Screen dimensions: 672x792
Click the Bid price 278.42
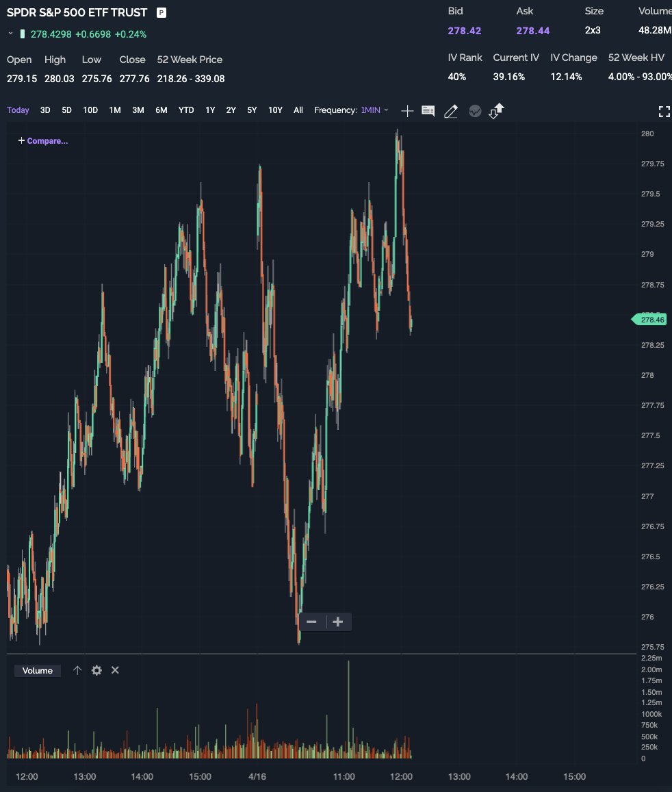coord(465,30)
